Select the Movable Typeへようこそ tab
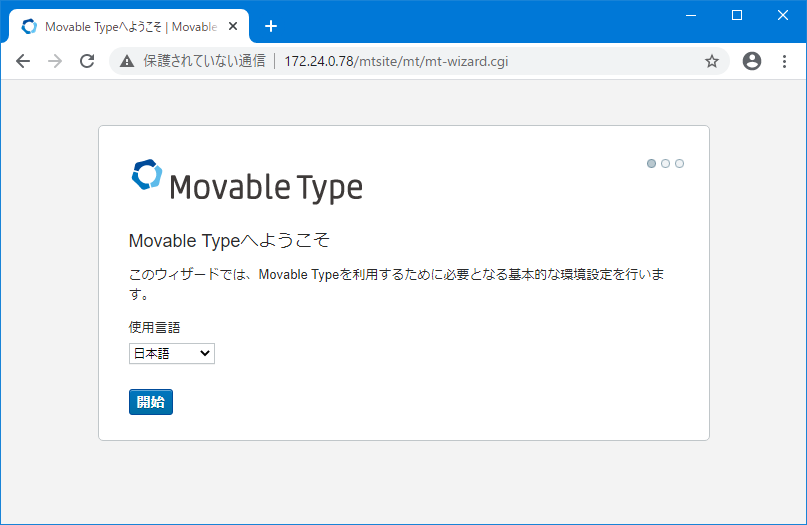 click(x=129, y=26)
